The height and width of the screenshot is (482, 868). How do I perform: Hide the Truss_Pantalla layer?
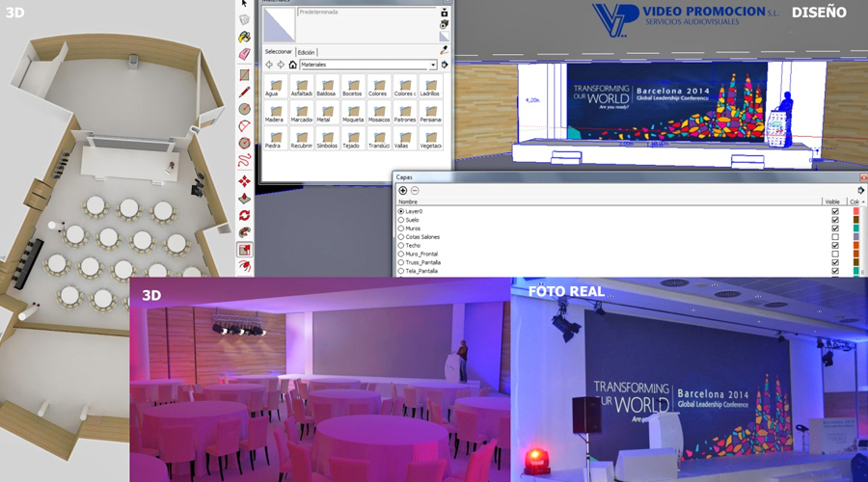pyautogui.click(x=835, y=262)
